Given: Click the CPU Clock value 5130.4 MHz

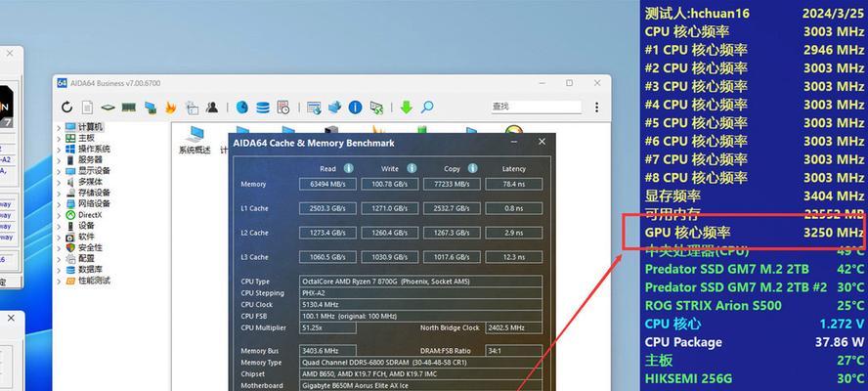Looking at the screenshot, I should click(x=420, y=305).
